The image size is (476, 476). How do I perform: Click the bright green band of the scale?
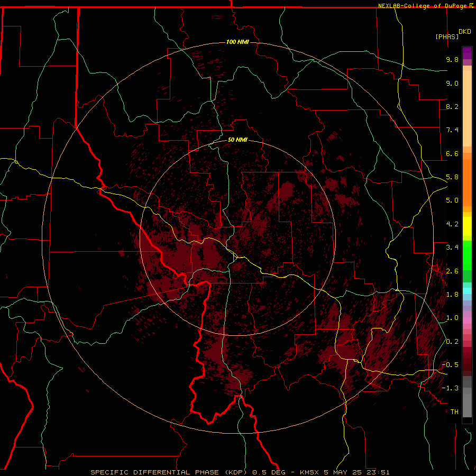tap(467, 255)
